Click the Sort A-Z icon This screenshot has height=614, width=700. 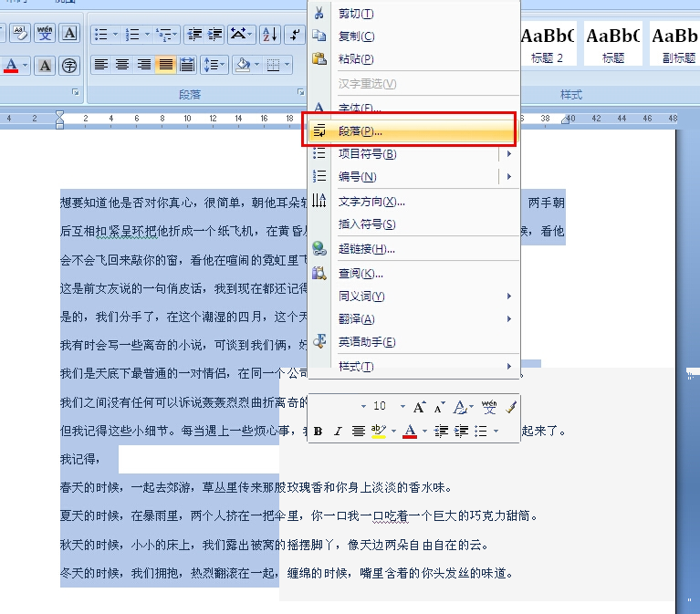pyautogui.click(x=269, y=35)
